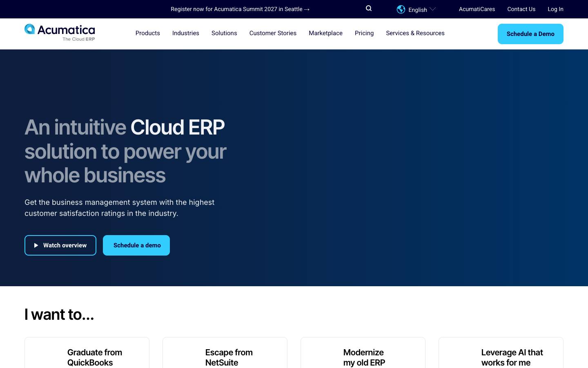Go to the Marketplace nav item
The width and height of the screenshot is (588, 368).
325,33
